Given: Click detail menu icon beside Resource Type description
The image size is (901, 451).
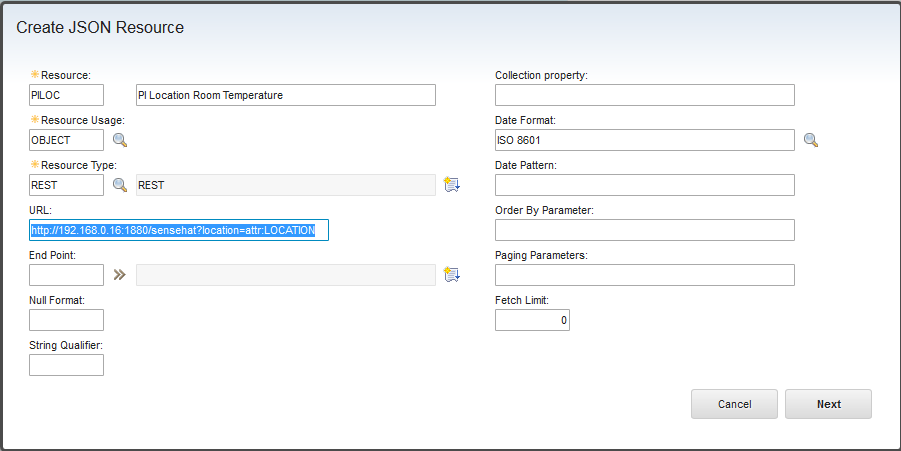Looking at the screenshot, I should click(x=451, y=185).
